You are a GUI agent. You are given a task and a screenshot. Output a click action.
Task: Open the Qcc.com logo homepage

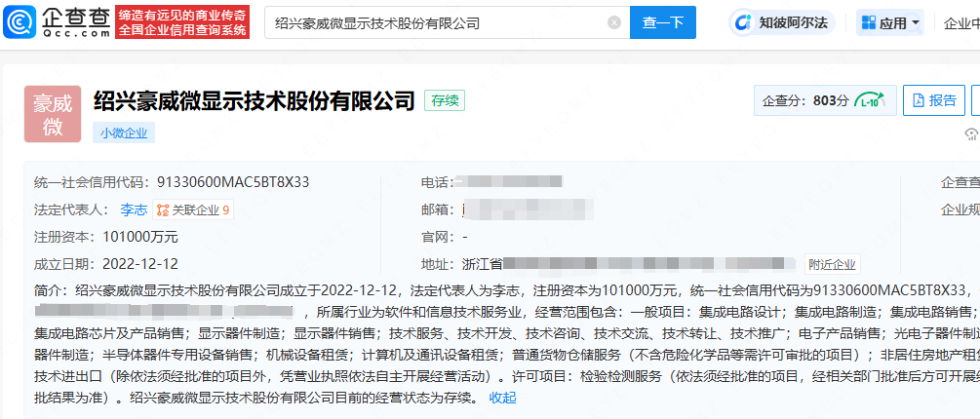[58, 23]
